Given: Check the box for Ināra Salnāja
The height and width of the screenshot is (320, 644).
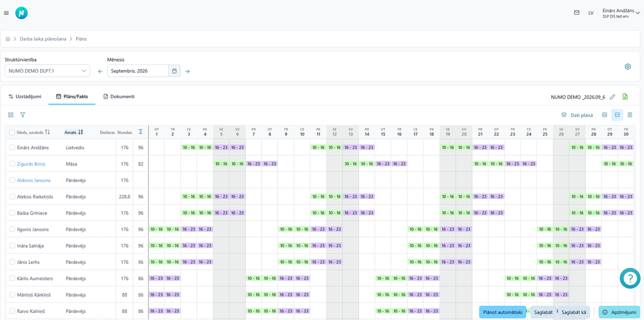Looking at the screenshot, I should coord(12,246).
